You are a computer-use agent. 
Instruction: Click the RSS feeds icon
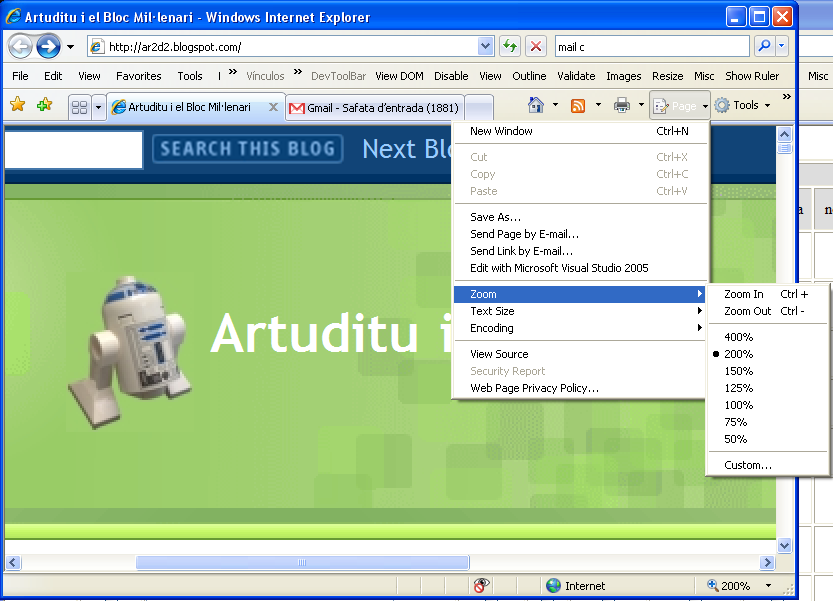[x=578, y=105]
